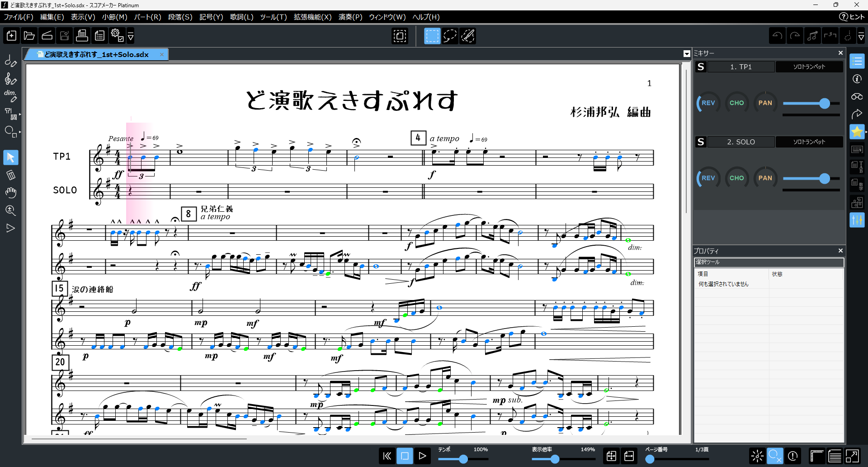The height and width of the screenshot is (467, 868).
Task: Open file using the folder icon
Action: [x=29, y=36]
